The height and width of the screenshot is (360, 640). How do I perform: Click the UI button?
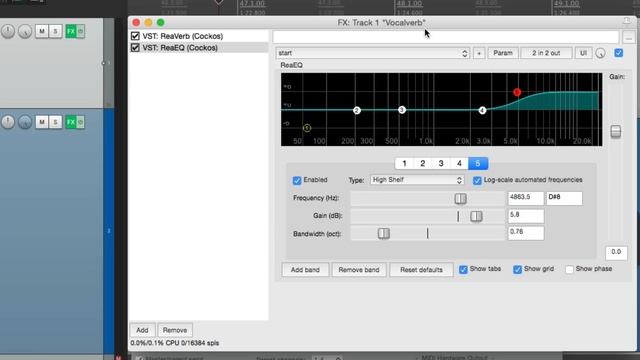(583, 53)
